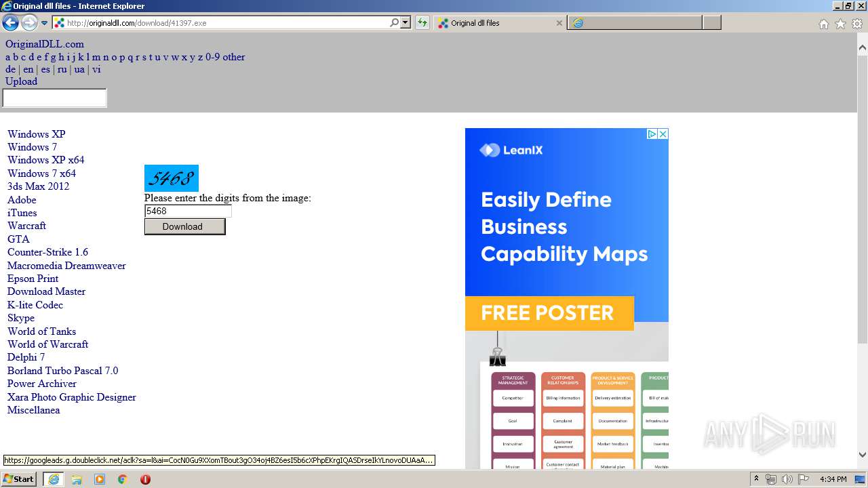
Task: Click the LeanIX logo in the ad
Action: [x=511, y=150]
